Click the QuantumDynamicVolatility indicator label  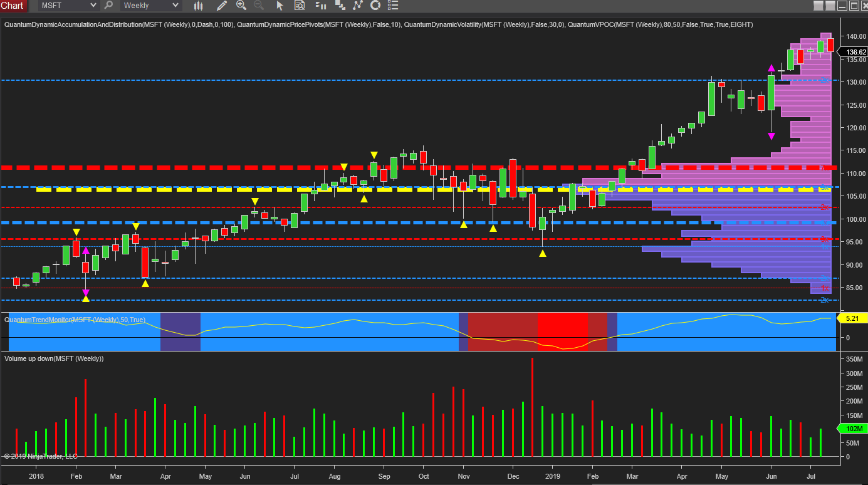pyautogui.click(x=485, y=24)
